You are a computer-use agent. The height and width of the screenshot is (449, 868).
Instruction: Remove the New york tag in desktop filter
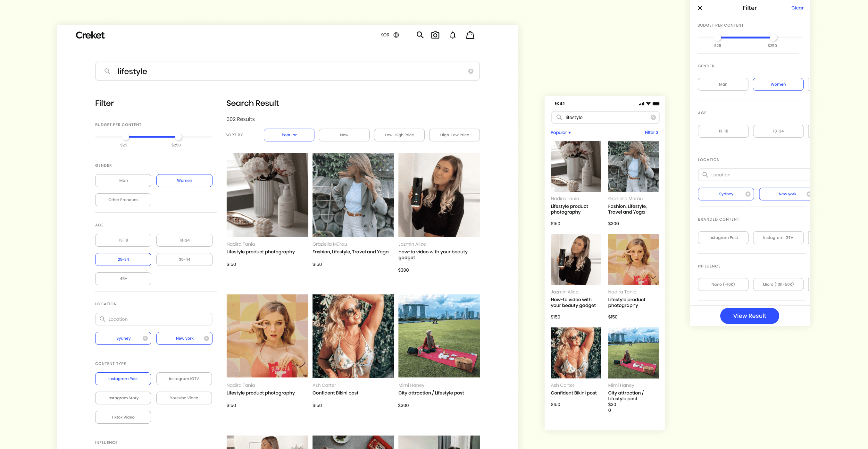click(206, 338)
